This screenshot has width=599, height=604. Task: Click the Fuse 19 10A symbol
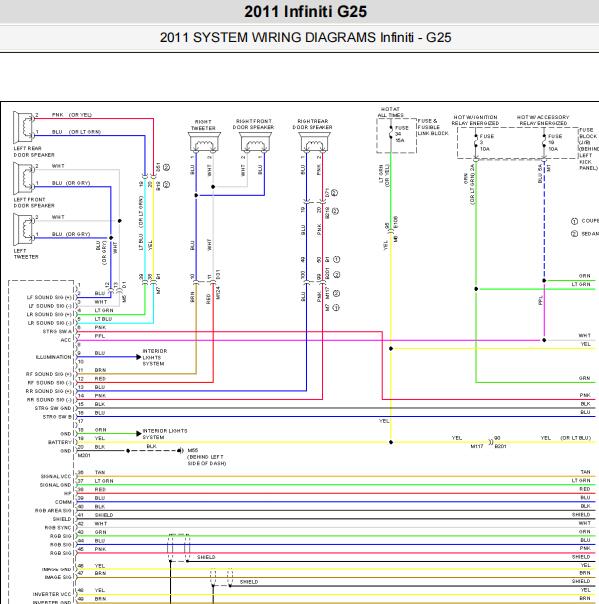click(544, 142)
